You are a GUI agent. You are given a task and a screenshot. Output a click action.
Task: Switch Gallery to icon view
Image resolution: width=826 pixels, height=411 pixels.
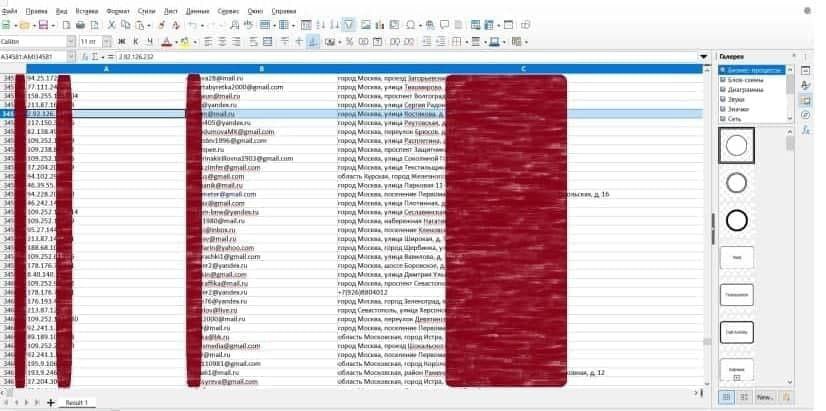[x=727, y=397]
